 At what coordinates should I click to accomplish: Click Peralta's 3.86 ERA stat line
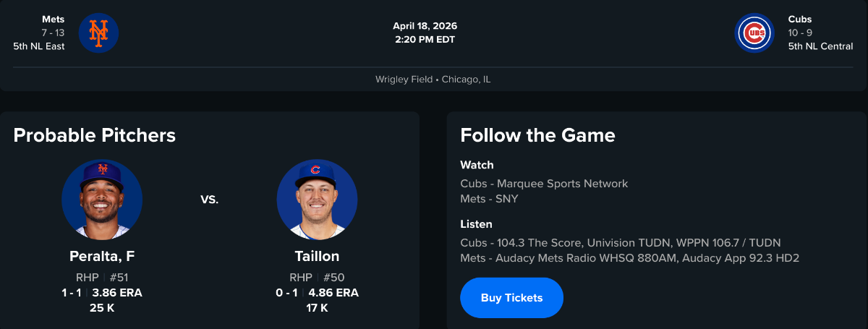pyautogui.click(x=116, y=293)
